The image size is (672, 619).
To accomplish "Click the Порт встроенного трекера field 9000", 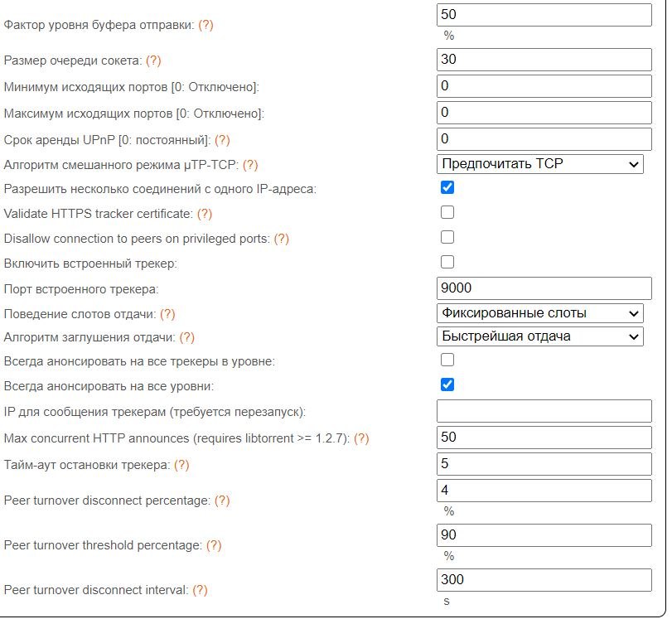I will 544,288.
